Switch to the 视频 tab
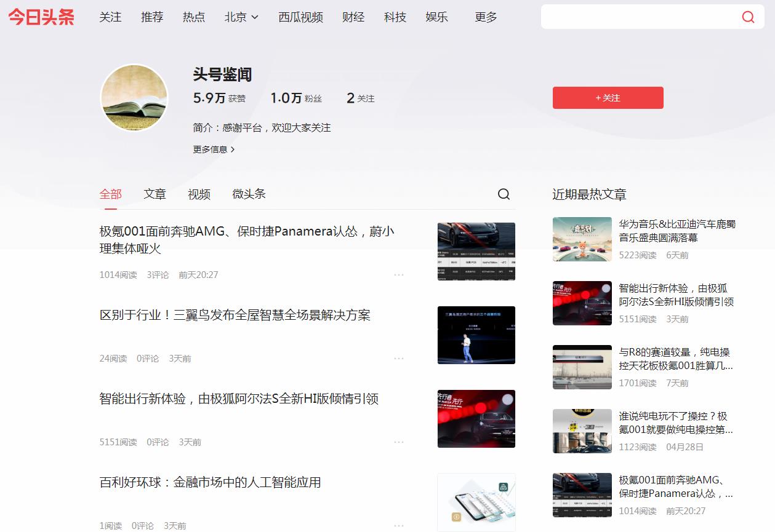The height and width of the screenshot is (532, 775). click(x=199, y=194)
